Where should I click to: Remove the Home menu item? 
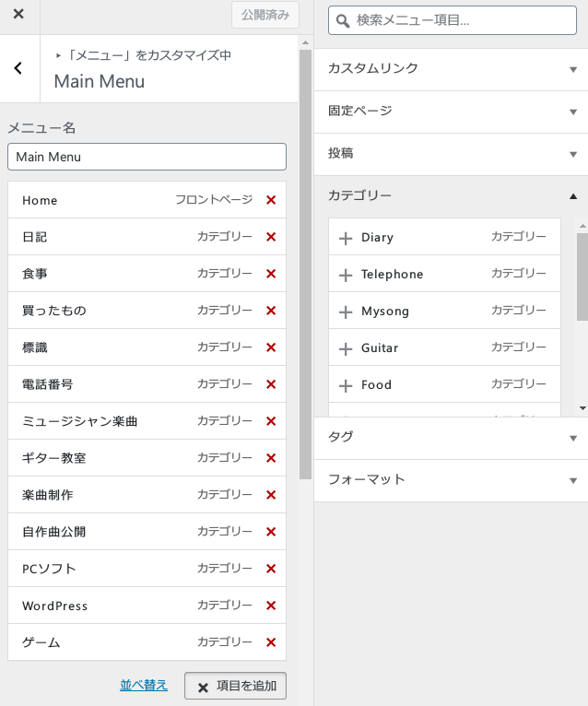(271, 200)
